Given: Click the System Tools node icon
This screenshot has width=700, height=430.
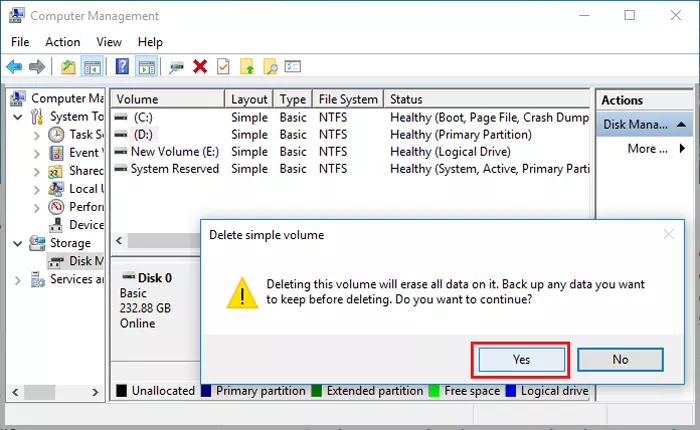Looking at the screenshot, I should (x=37, y=117).
